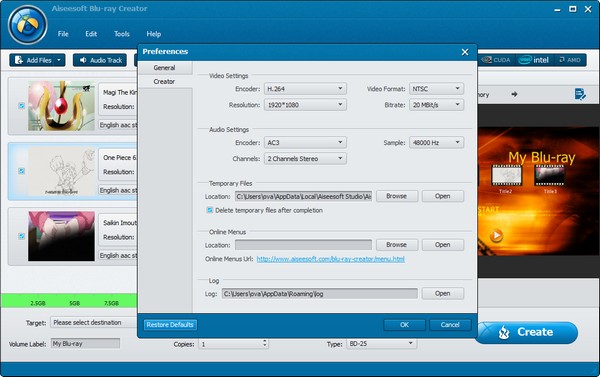The image size is (600, 377).
Task: Click the Online Menus location field
Action: click(303, 245)
